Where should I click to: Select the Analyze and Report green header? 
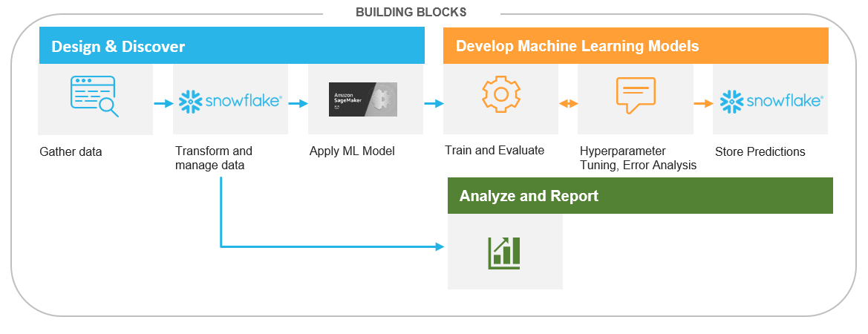[640, 196]
